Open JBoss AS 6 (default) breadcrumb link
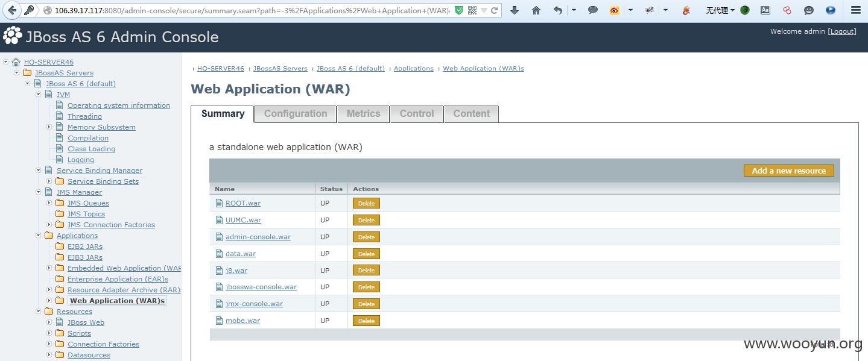The width and height of the screenshot is (868, 361). pos(350,68)
